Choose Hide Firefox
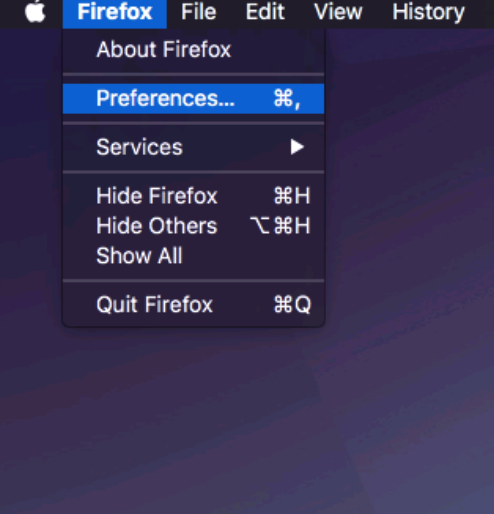 [193, 196]
